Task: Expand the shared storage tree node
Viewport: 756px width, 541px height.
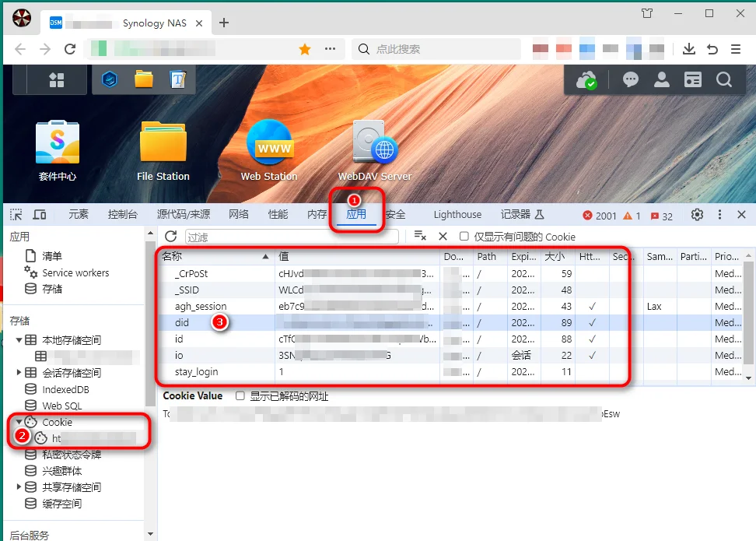Action: click(19, 487)
